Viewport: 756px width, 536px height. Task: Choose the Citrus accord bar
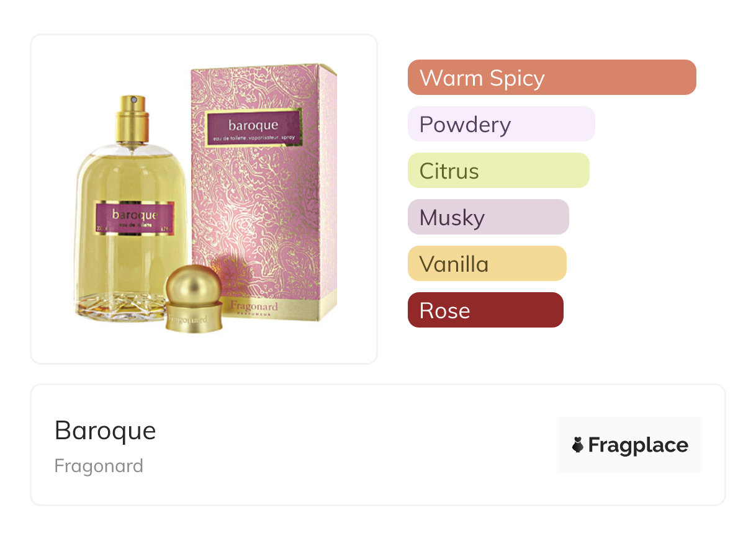(x=498, y=171)
